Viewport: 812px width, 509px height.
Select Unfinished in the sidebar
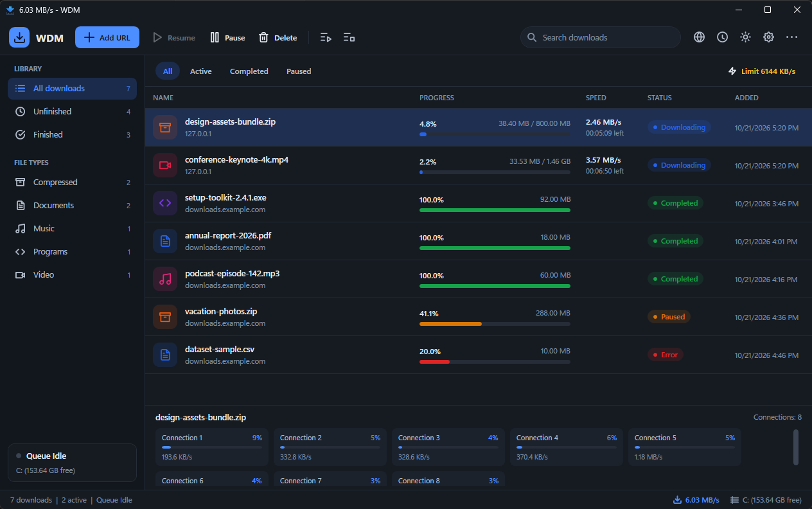[72, 112]
